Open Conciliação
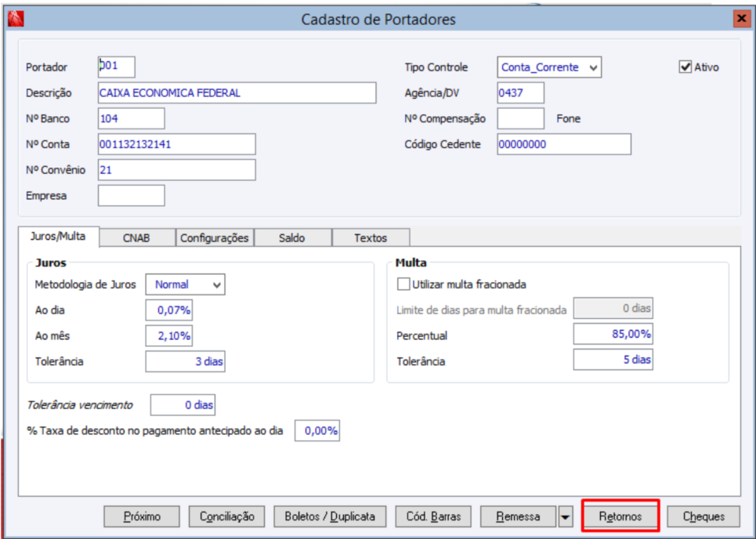756x539 pixels. tap(227, 517)
